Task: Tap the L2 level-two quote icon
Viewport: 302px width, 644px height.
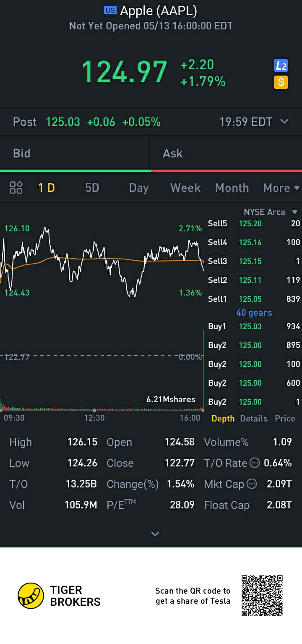Action: click(281, 65)
